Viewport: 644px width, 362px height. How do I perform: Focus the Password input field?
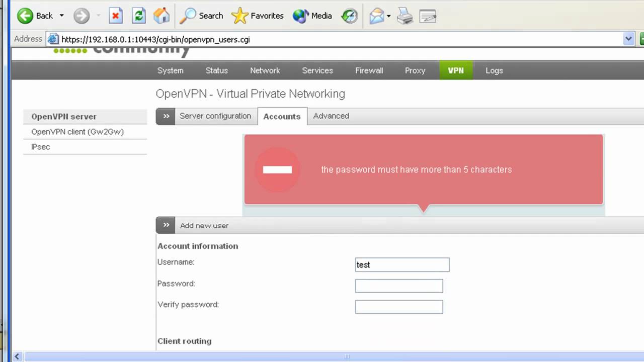click(x=399, y=286)
